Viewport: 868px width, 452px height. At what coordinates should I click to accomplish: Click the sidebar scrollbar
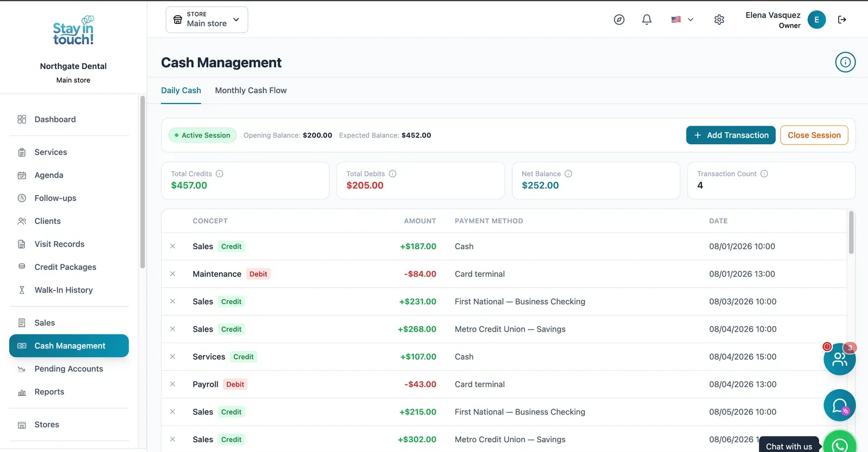coord(143,182)
